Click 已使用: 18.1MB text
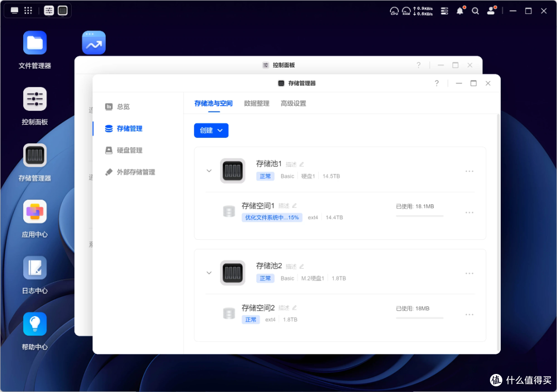557x392 pixels. pyautogui.click(x=415, y=206)
